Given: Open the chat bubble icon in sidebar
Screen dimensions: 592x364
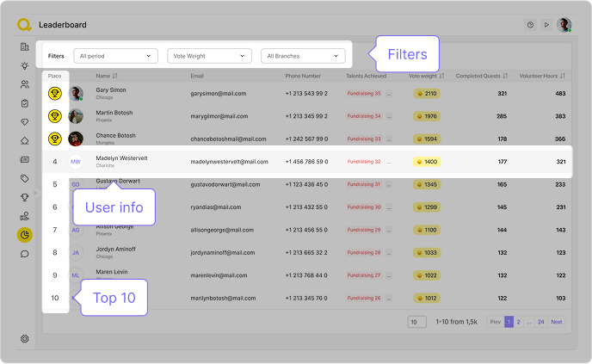Looking at the screenshot, I should tap(24, 254).
